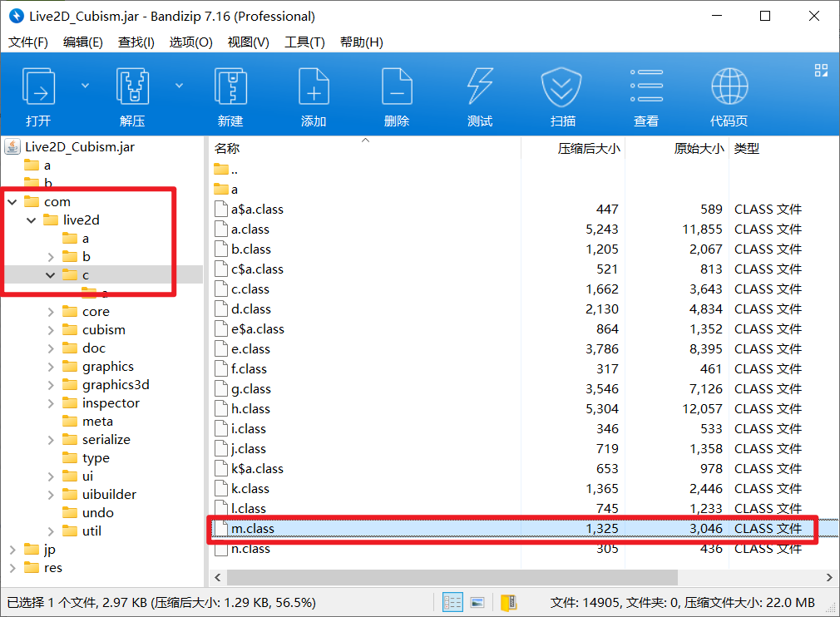This screenshot has height=617, width=840.
Task: Switch to details view icon in status bar
Action: pos(452,603)
